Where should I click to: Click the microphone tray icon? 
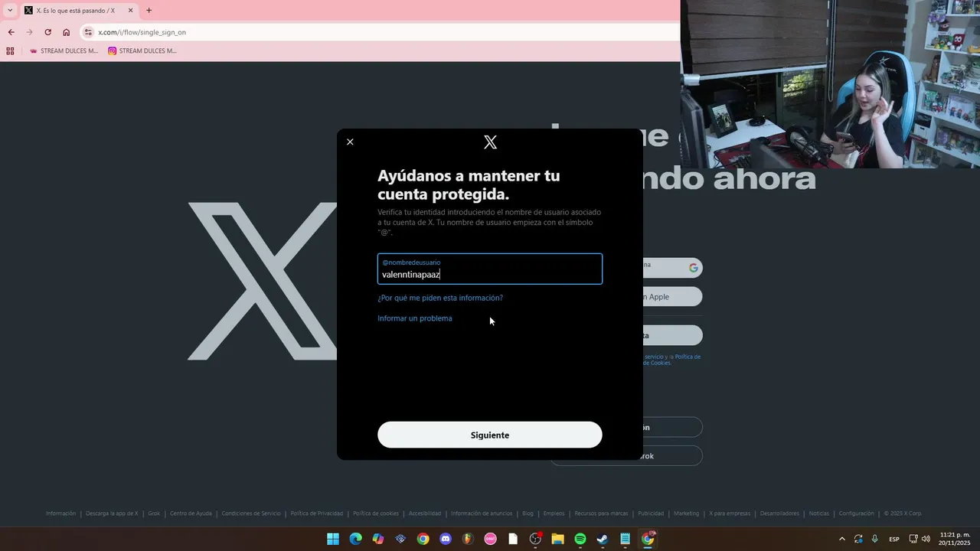click(875, 539)
